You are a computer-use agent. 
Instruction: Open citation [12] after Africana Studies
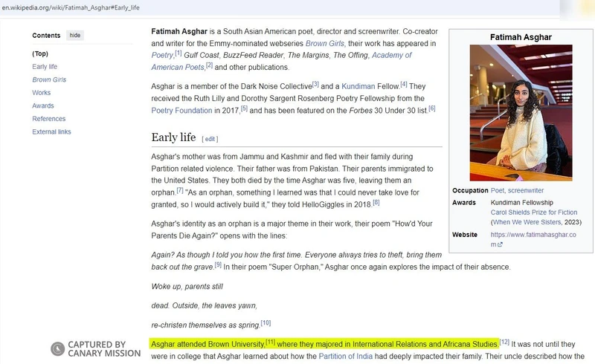pos(504,342)
